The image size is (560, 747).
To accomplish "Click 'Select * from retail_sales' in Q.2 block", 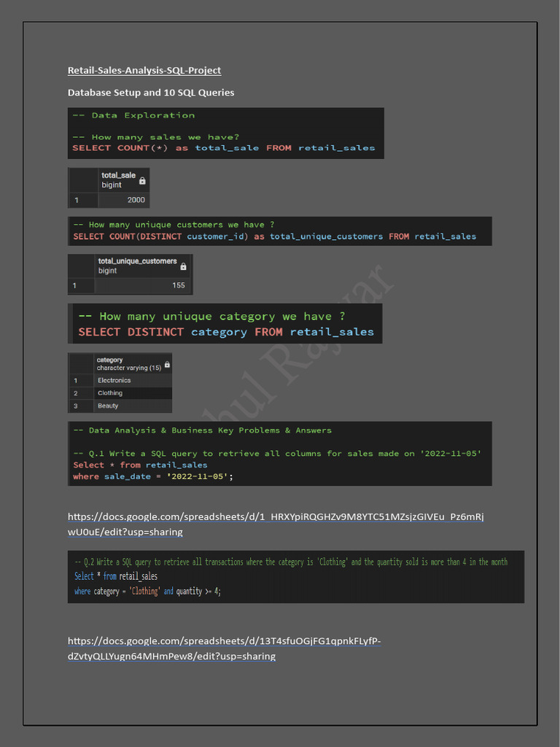I will (x=116, y=576).
